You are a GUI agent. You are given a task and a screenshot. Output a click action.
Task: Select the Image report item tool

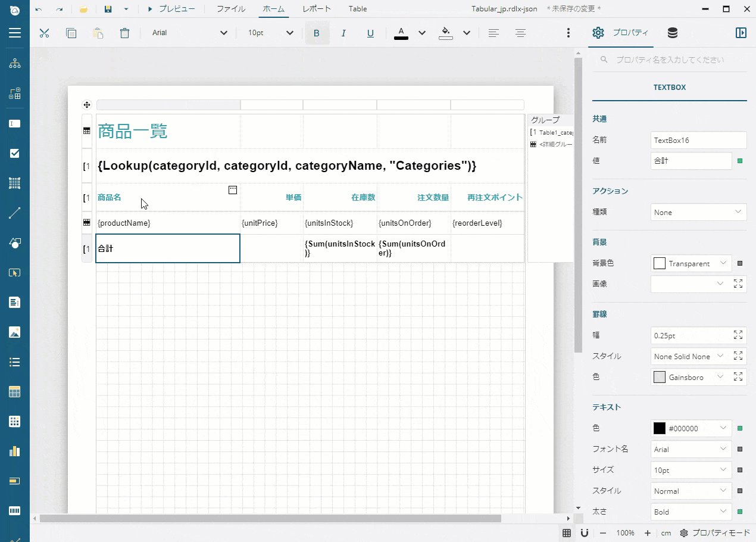(15, 332)
